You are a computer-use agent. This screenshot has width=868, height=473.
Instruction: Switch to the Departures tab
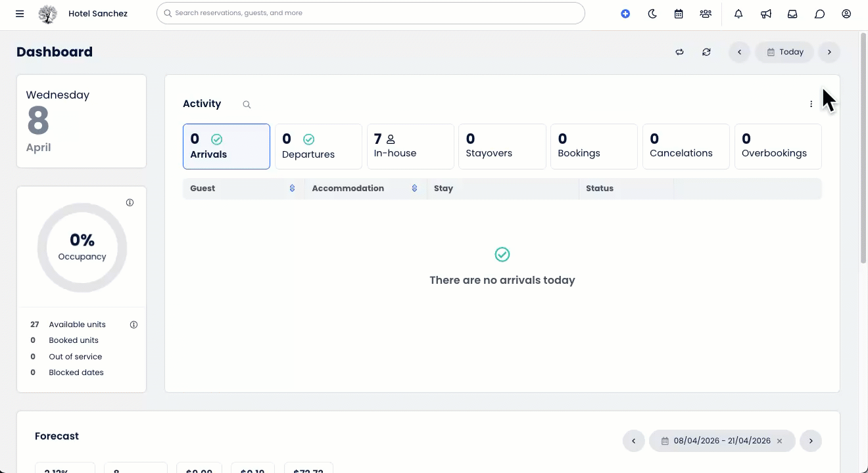pyautogui.click(x=318, y=146)
